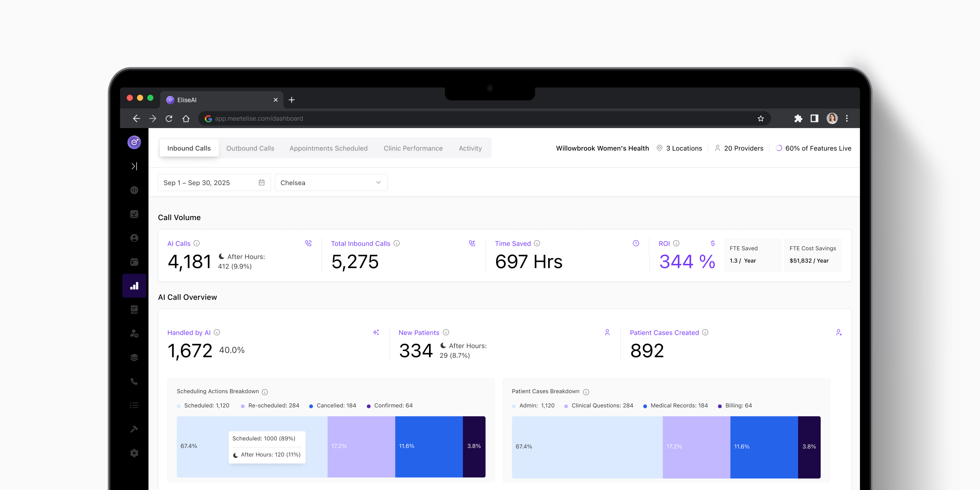The width and height of the screenshot is (980, 490).
Task: Open the browser extensions puzzle icon
Action: [798, 119]
